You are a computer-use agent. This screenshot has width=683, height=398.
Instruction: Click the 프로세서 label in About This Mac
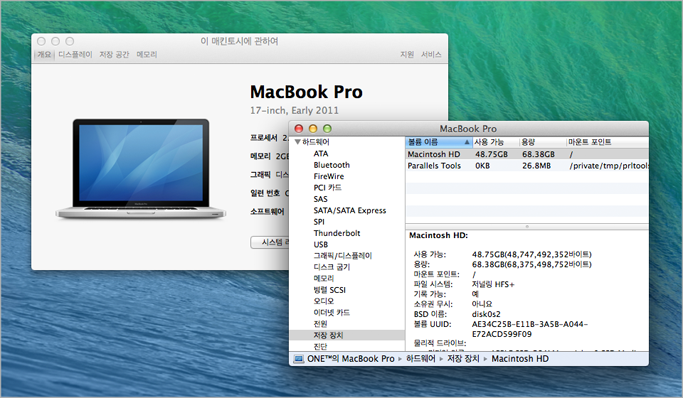pos(264,138)
